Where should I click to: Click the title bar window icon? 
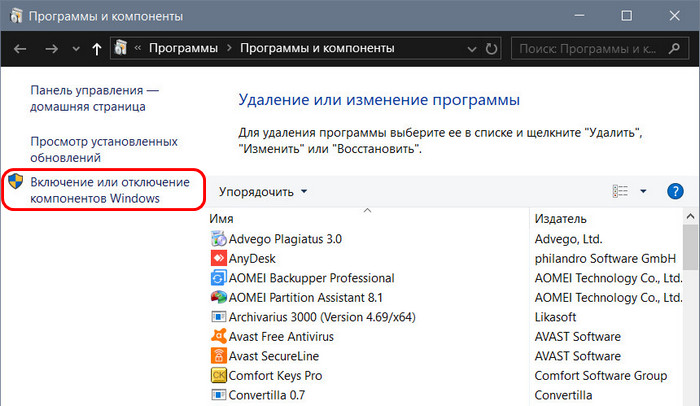coord(17,16)
